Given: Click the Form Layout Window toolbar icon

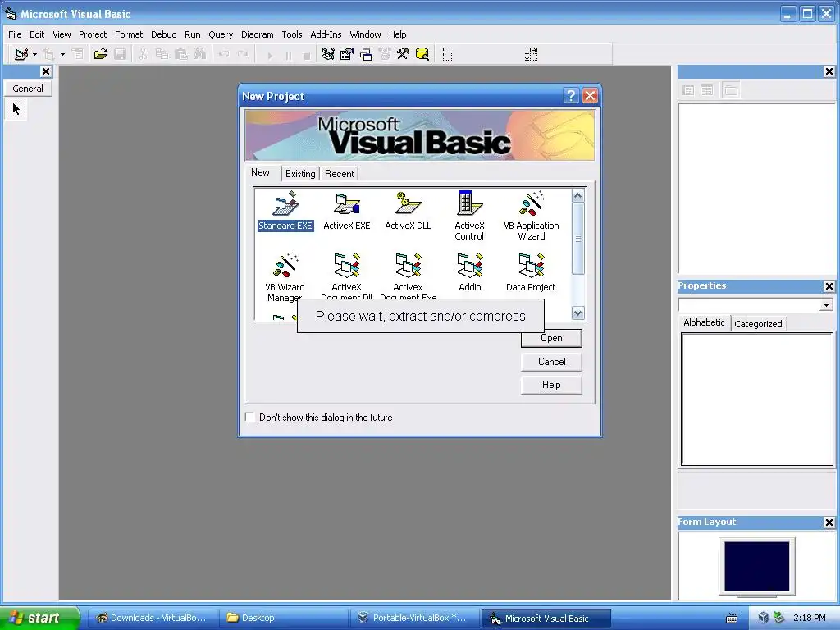Looking at the screenshot, I should [x=366, y=54].
